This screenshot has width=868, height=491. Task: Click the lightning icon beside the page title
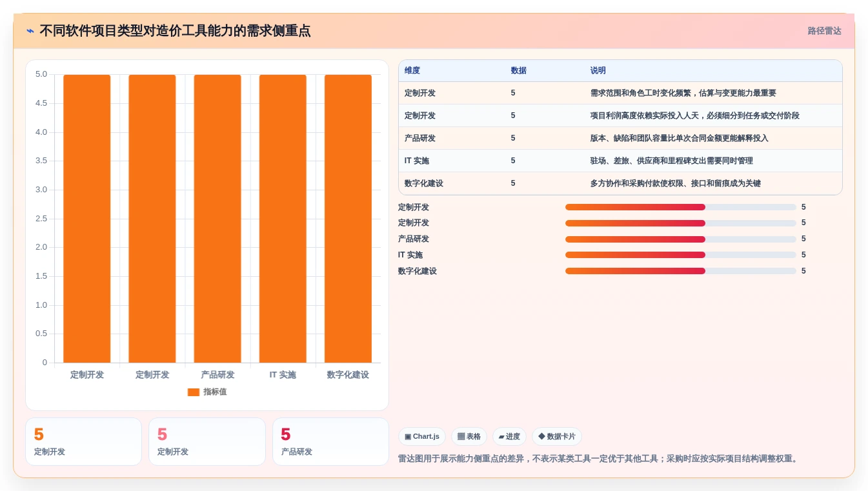tap(30, 31)
